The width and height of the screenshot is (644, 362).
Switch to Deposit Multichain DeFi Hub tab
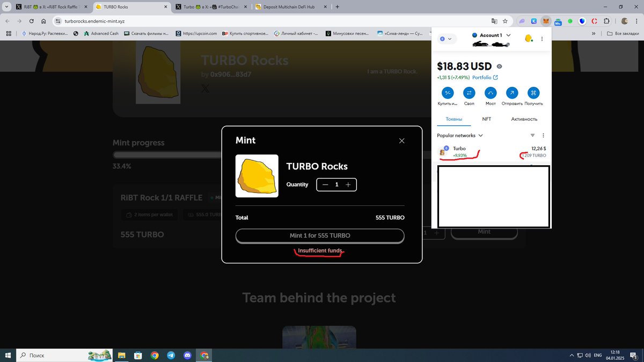[292, 7]
